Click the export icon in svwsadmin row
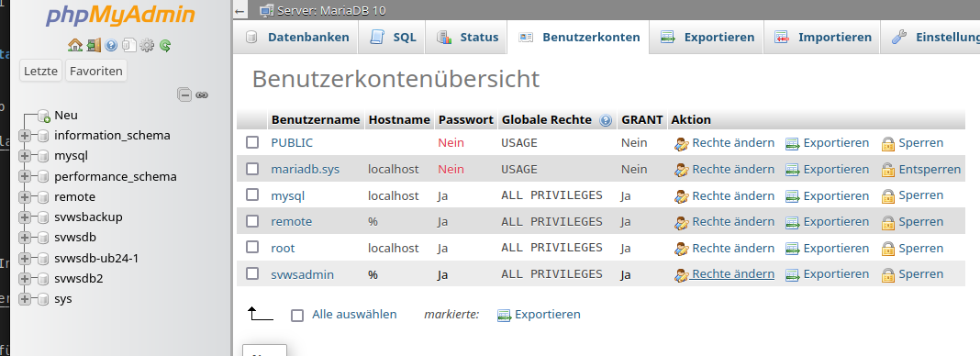 (793, 275)
